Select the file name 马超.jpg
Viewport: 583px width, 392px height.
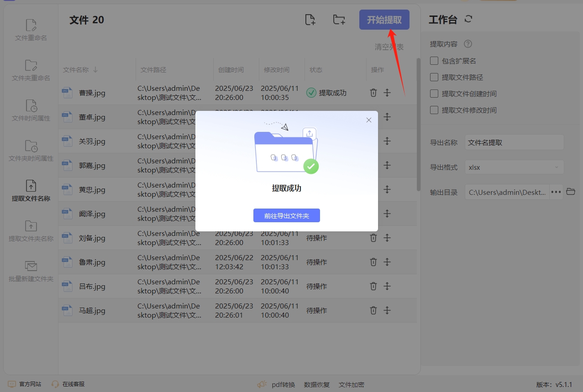point(92,310)
